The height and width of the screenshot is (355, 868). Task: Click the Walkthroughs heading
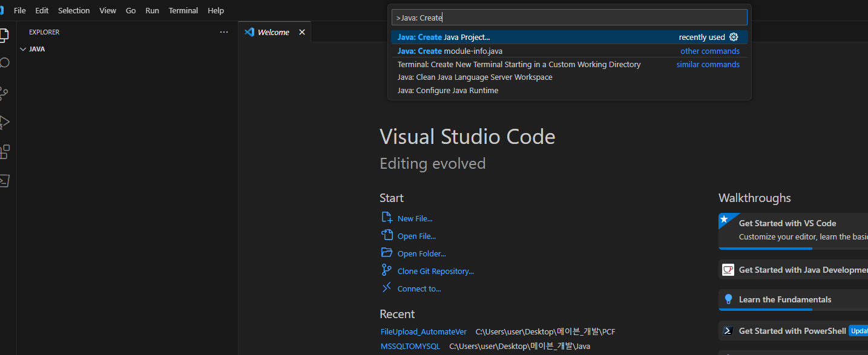tap(754, 198)
